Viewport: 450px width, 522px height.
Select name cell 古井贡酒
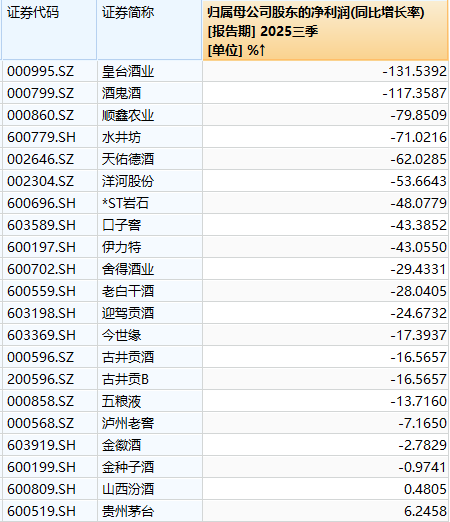(x=150, y=357)
